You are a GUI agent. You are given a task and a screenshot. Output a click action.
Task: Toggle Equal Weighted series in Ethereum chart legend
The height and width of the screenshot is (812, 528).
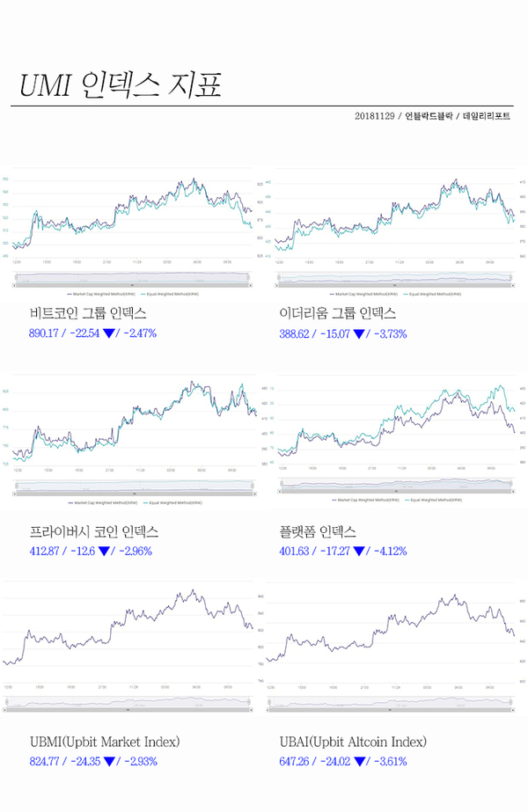[x=432, y=294]
